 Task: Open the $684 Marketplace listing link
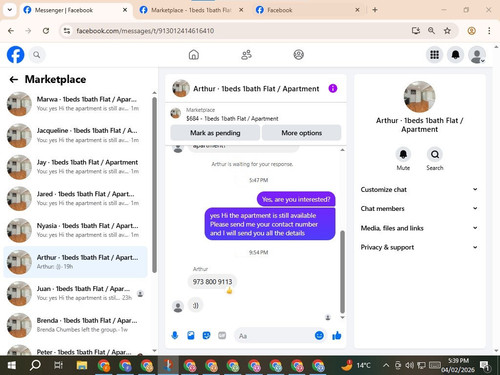232,118
